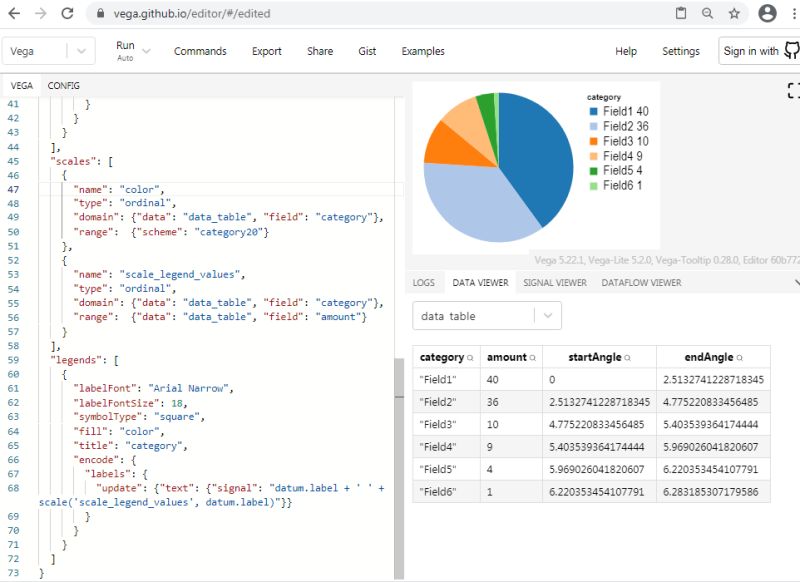Open the Commands menu
Screen dimensions: 800x582
click(200, 51)
